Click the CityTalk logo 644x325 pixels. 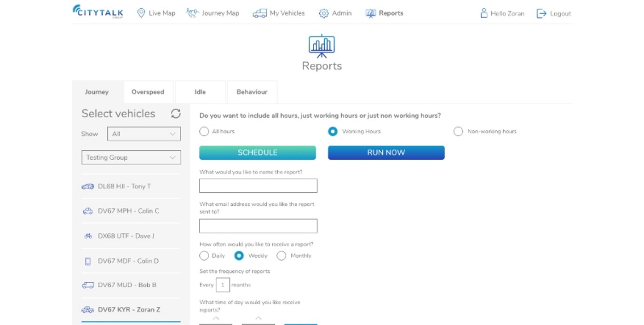pyautogui.click(x=98, y=12)
